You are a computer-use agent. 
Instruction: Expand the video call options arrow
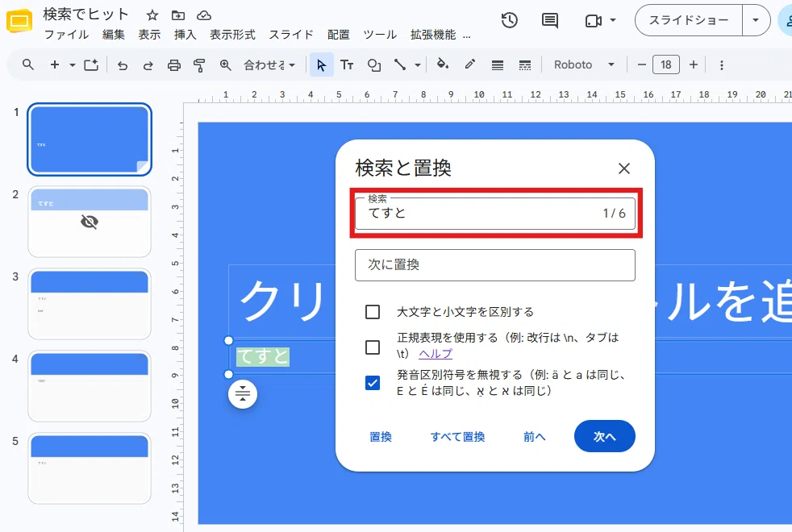pyautogui.click(x=613, y=21)
